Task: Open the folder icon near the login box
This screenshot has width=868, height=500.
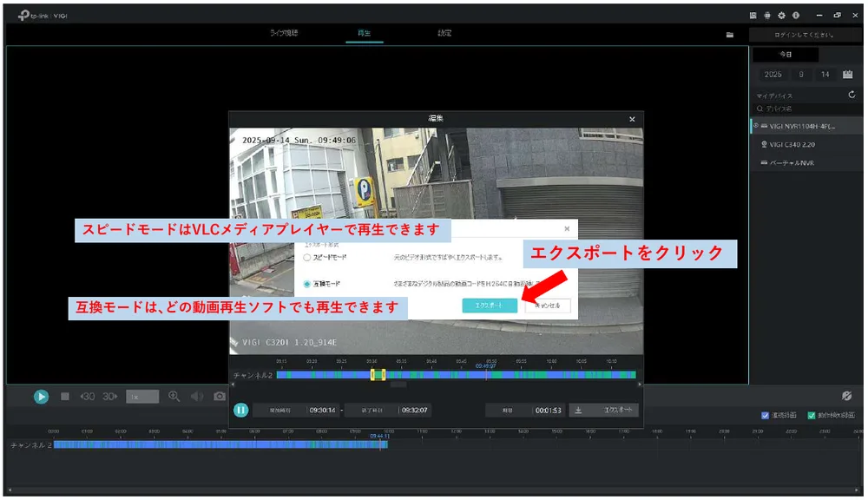Action: coord(730,35)
